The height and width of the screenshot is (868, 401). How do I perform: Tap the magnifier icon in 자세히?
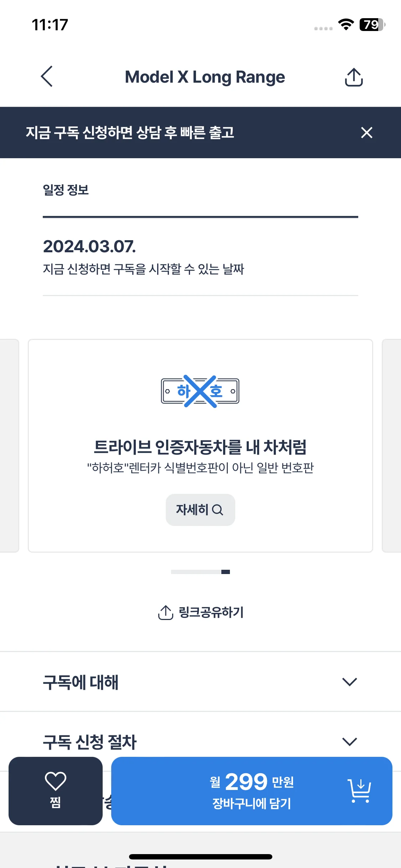pos(217,510)
